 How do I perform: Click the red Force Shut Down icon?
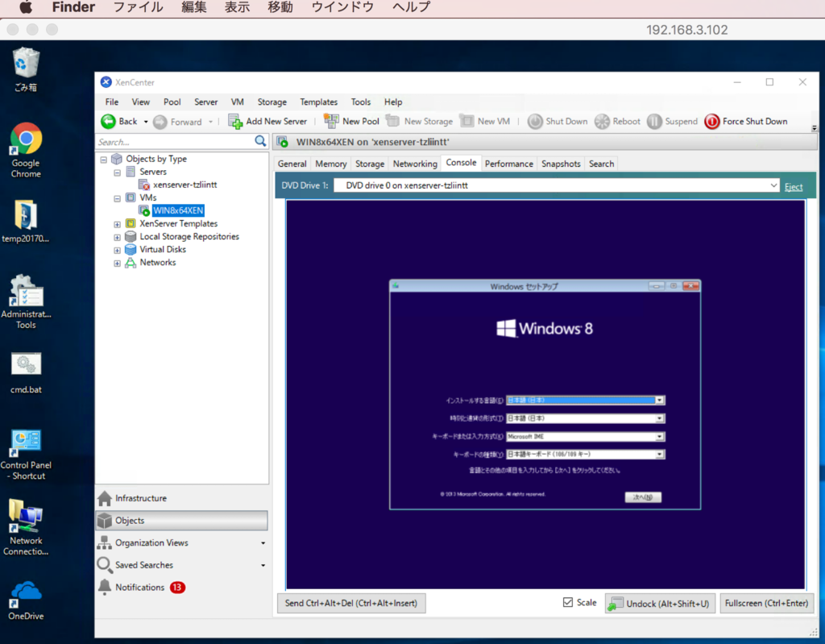(712, 121)
